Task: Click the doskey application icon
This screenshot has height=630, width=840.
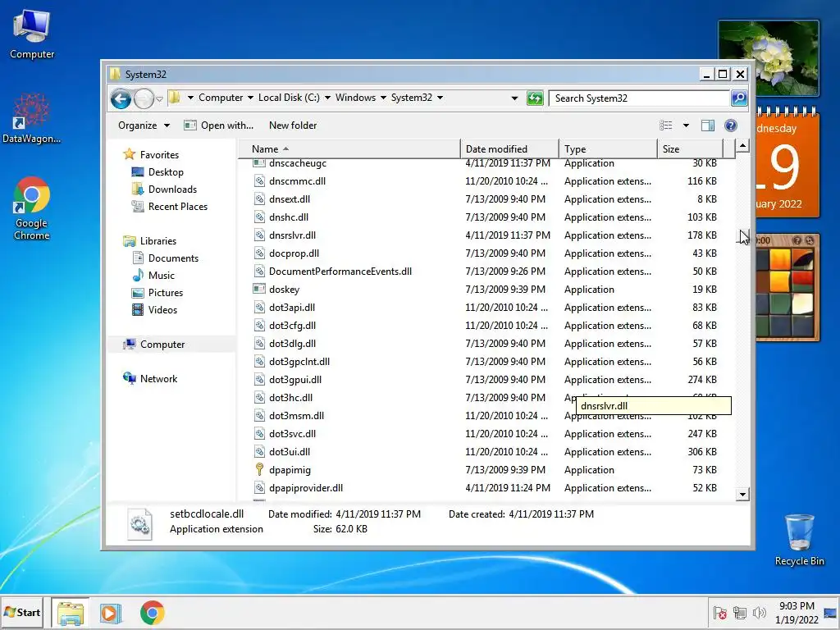Action: pyautogui.click(x=259, y=290)
